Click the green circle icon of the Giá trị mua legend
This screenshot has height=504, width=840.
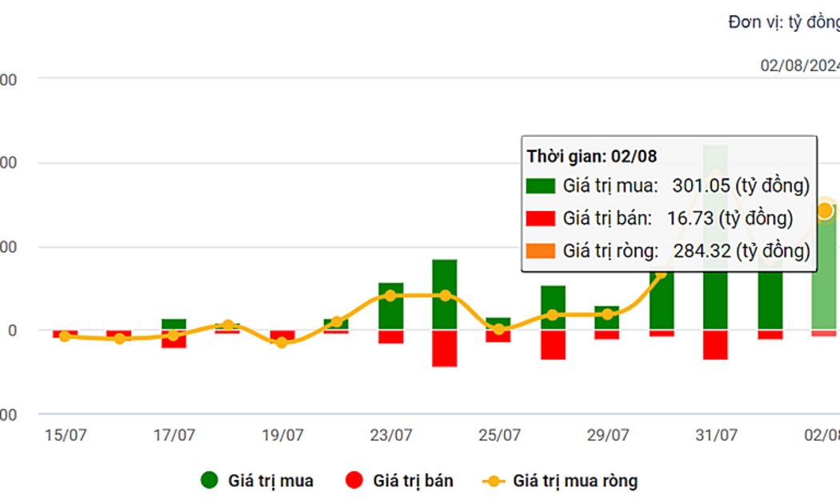210,481
